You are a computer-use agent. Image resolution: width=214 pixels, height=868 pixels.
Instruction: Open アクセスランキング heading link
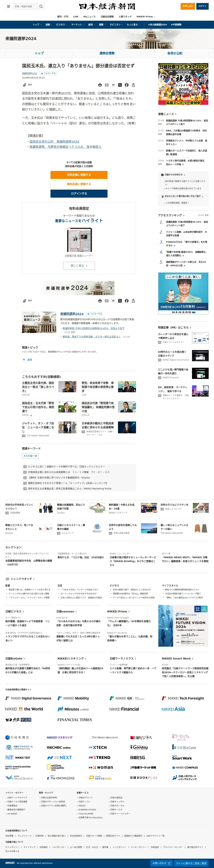pyautogui.click(x=171, y=215)
